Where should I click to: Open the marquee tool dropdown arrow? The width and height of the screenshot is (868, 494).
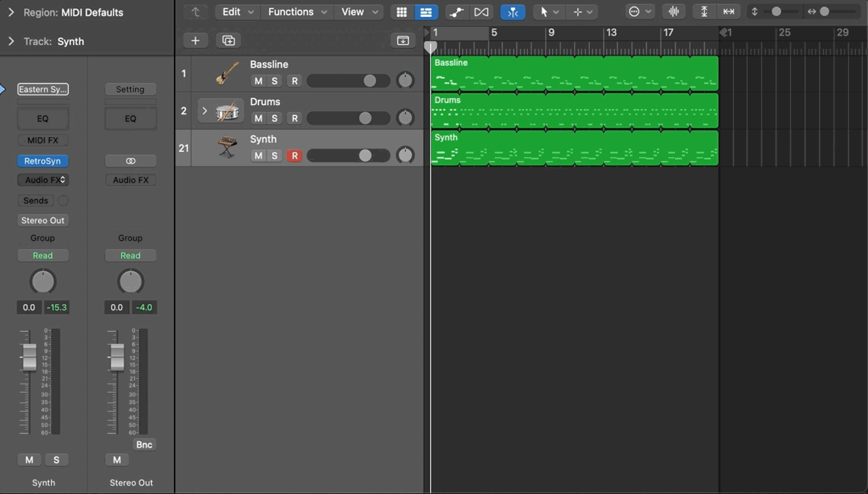pos(590,12)
